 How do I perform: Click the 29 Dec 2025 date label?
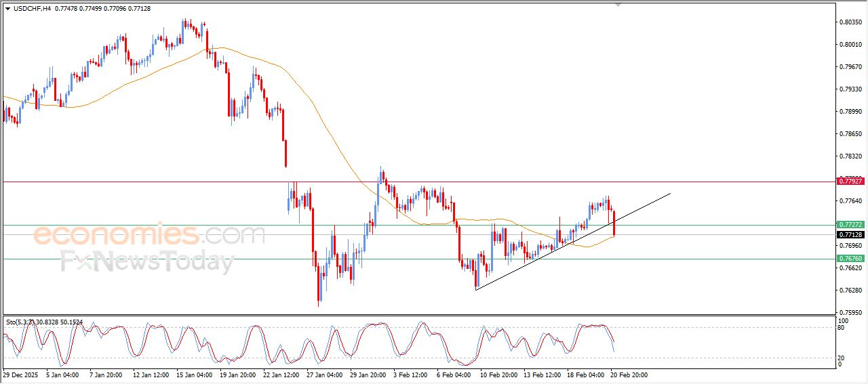tap(22, 374)
